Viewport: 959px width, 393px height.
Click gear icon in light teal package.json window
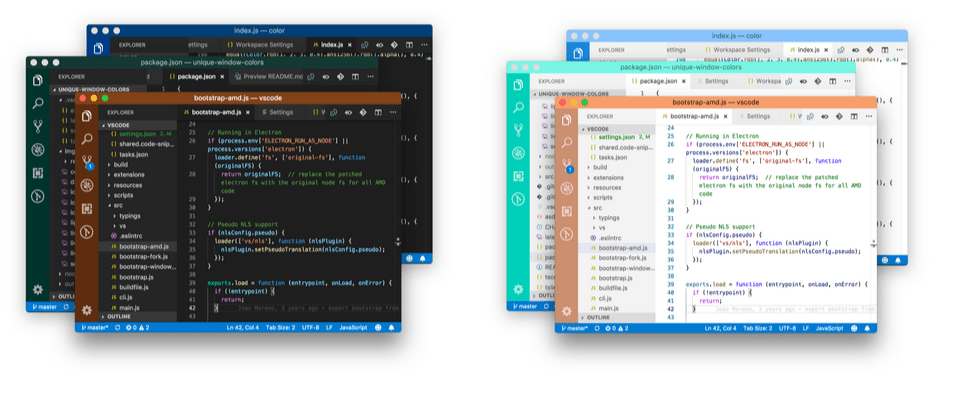(x=518, y=289)
